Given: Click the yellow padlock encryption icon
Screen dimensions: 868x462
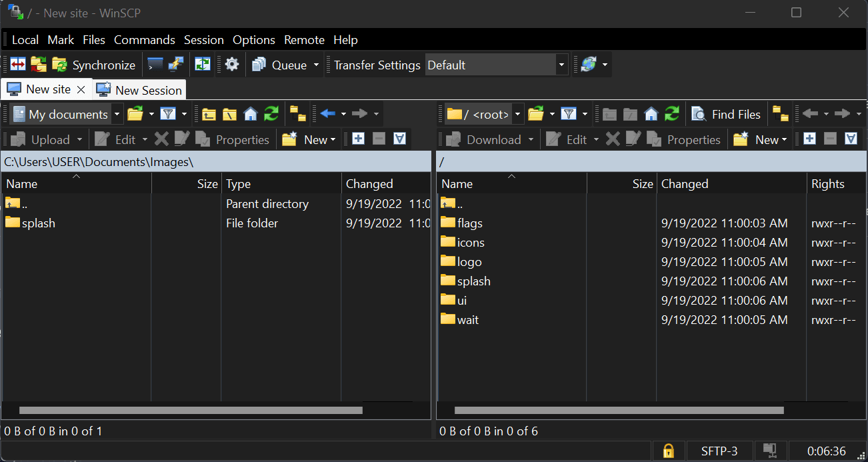Looking at the screenshot, I should pyautogui.click(x=668, y=451).
